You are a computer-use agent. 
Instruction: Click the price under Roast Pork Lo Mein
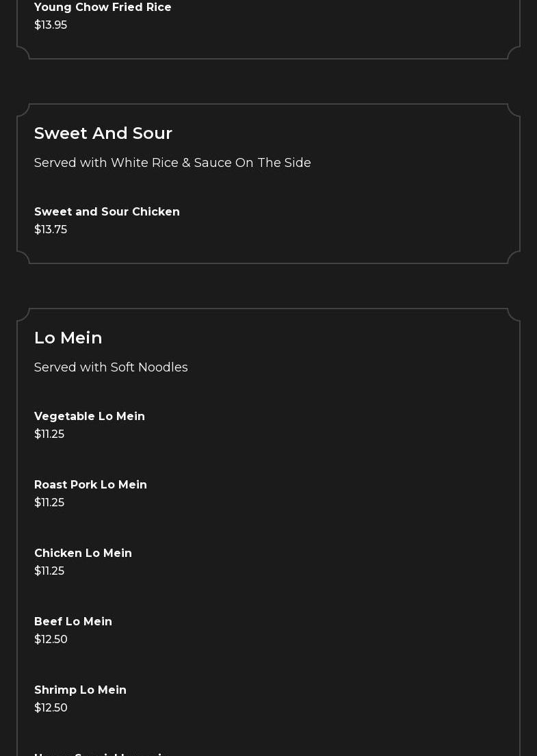point(49,503)
